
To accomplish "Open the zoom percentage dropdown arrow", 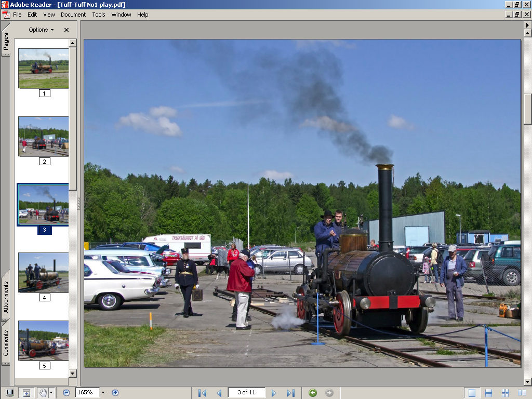I will tap(103, 393).
